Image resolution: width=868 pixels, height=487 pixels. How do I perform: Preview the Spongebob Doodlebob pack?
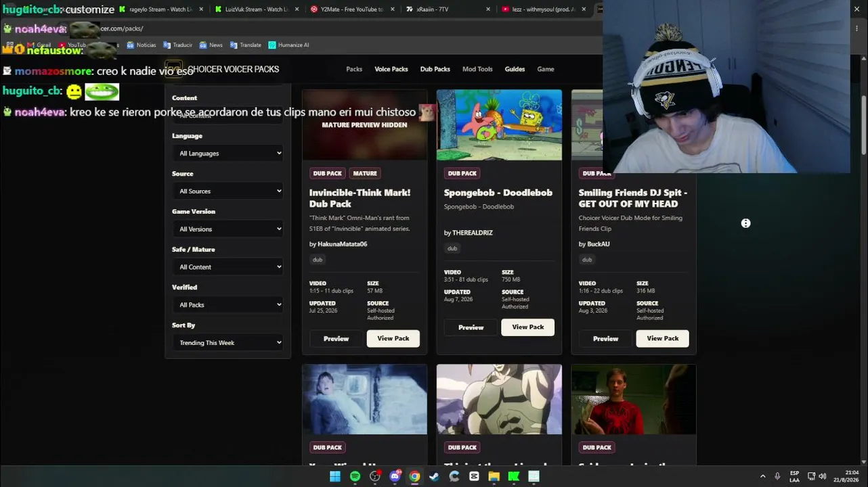point(471,327)
